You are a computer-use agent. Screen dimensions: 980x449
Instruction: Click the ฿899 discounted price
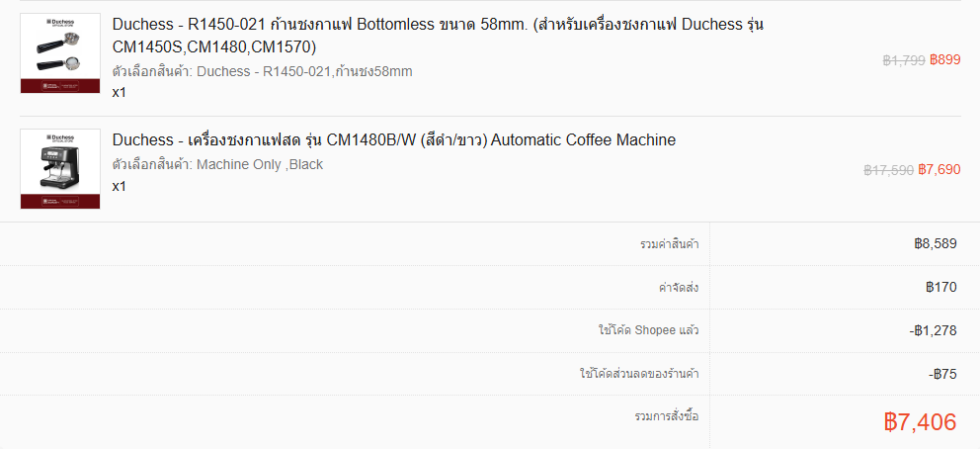945,60
